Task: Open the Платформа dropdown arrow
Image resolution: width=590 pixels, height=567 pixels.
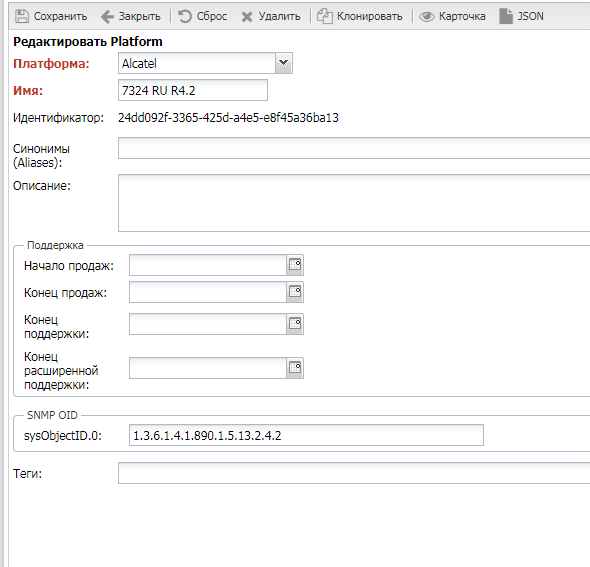Action: (x=284, y=63)
